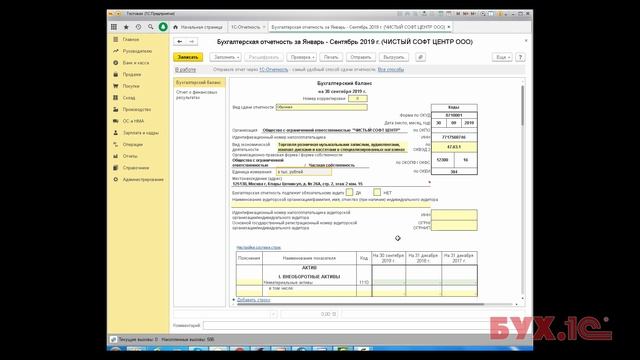Open the В работе status link

(x=186, y=70)
